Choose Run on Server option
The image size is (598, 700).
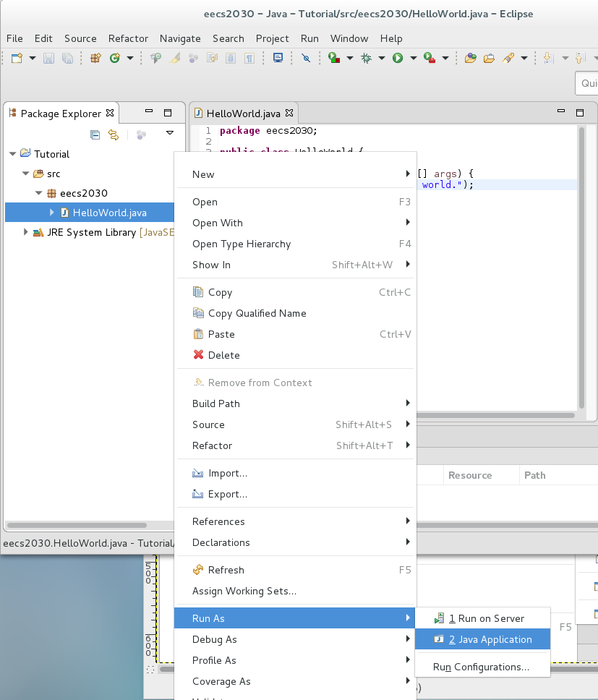[x=482, y=618]
